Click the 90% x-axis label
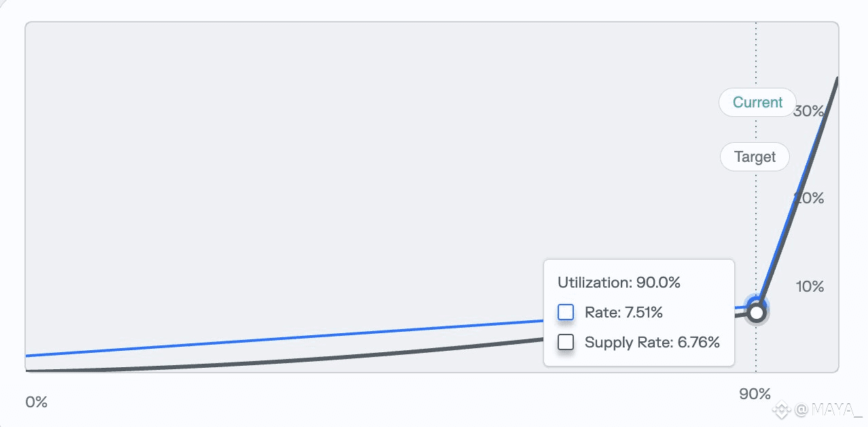 tap(755, 394)
